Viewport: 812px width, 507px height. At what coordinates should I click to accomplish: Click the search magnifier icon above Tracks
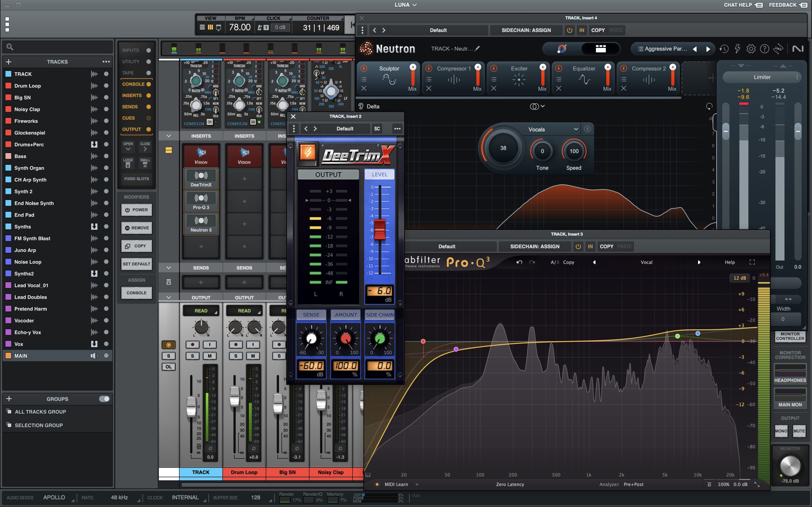tap(10, 47)
